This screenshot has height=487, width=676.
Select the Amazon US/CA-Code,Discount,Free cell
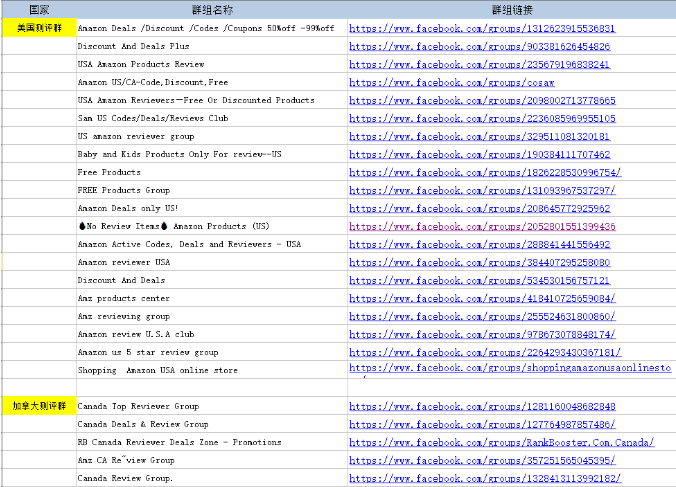click(212, 82)
